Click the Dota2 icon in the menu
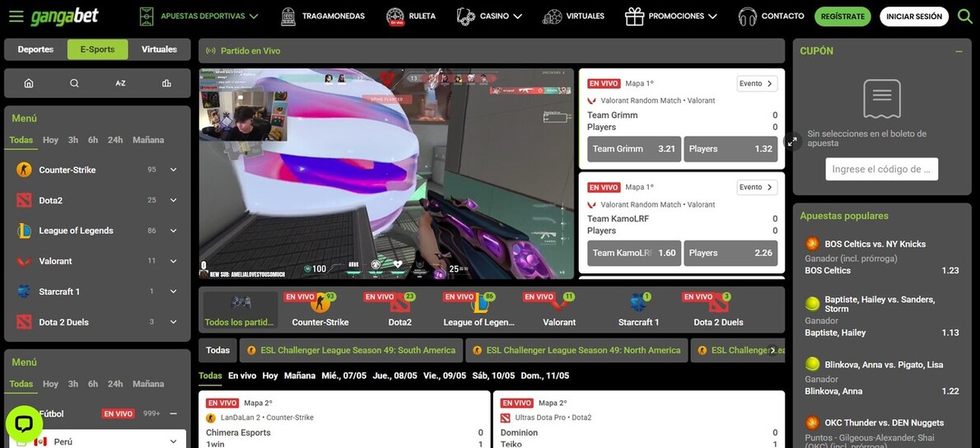Screen dimensions: 980x448 24,200
